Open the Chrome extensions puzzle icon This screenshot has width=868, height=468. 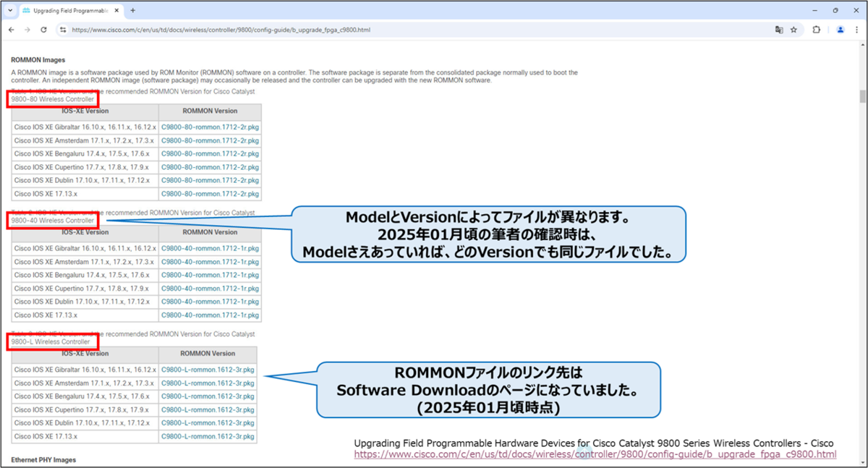pyautogui.click(x=817, y=30)
